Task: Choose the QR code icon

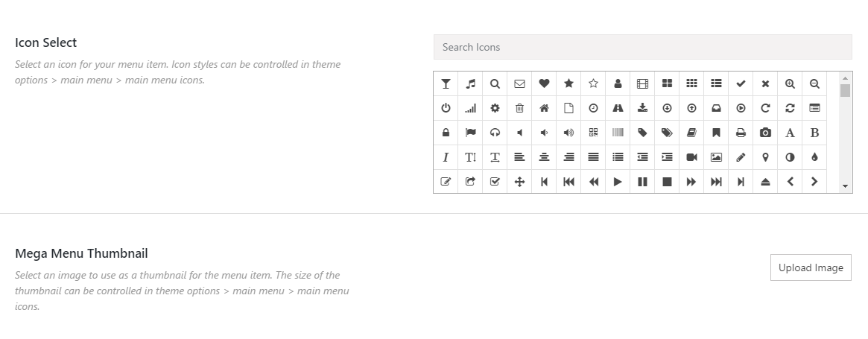Action: (593, 133)
